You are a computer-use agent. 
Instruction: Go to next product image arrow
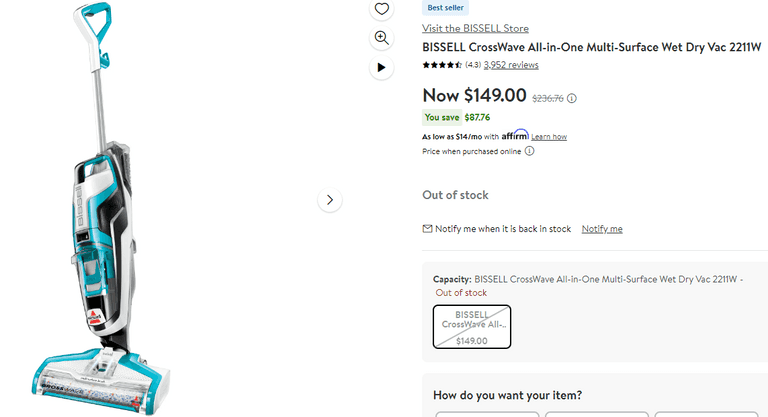point(330,200)
